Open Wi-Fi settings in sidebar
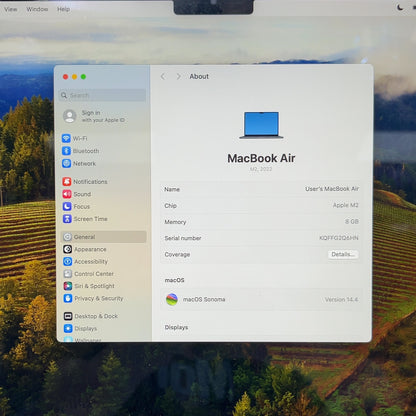Screen dimensions: 416x416 point(75,138)
